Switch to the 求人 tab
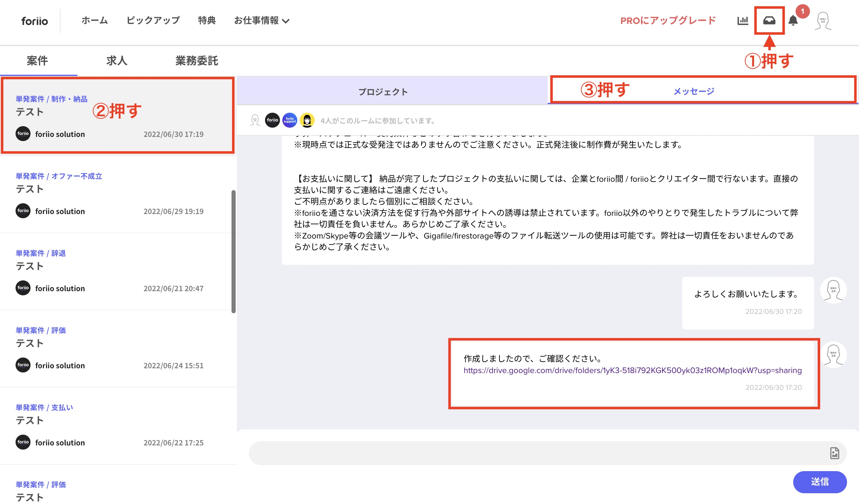Image resolution: width=859 pixels, height=504 pixels. tap(117, 61)
